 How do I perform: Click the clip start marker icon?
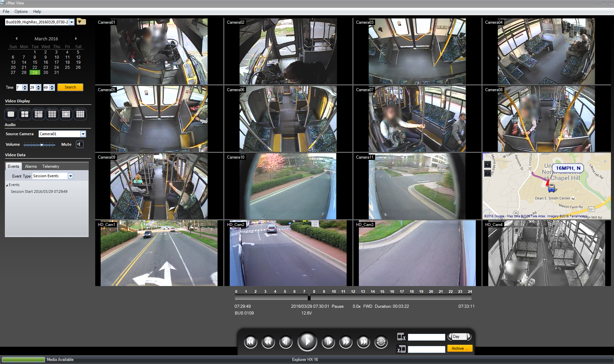[x=402, y=337]
